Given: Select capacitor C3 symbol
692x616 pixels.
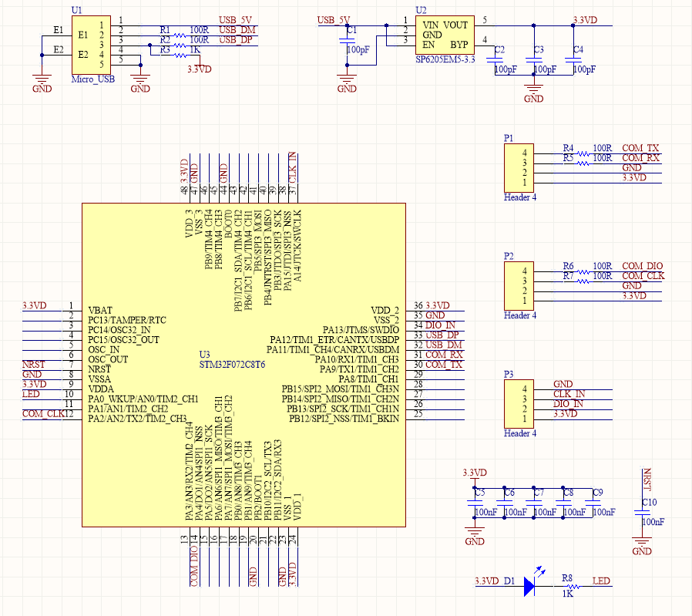Looking at the screenshot, I should pyautogui.click(x=533, y=60).
